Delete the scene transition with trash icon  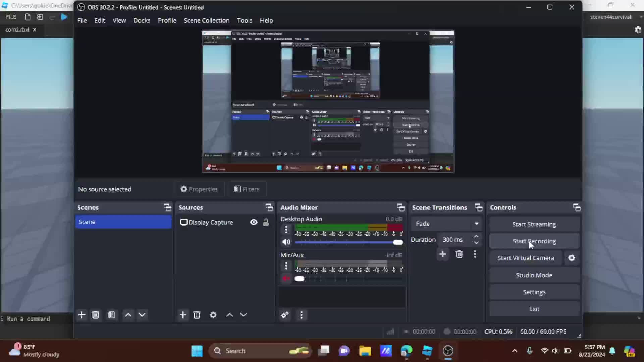[x=459, y=254]
